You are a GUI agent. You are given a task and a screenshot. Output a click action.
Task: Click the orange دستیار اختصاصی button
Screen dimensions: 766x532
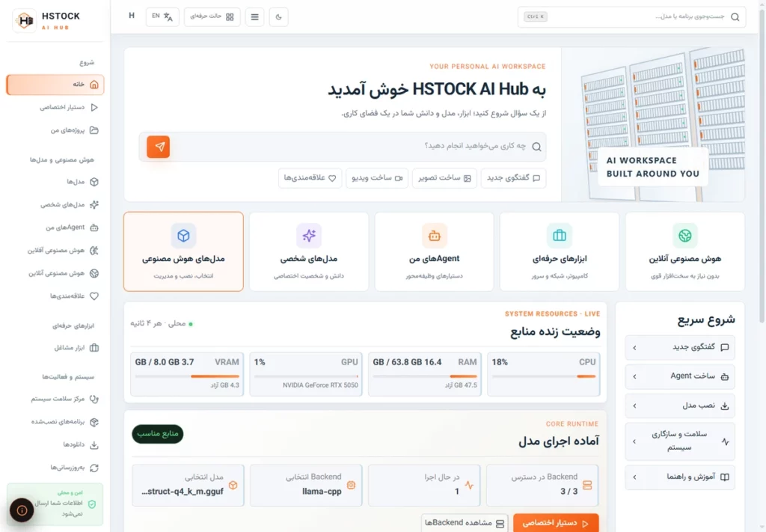[556, 523]
